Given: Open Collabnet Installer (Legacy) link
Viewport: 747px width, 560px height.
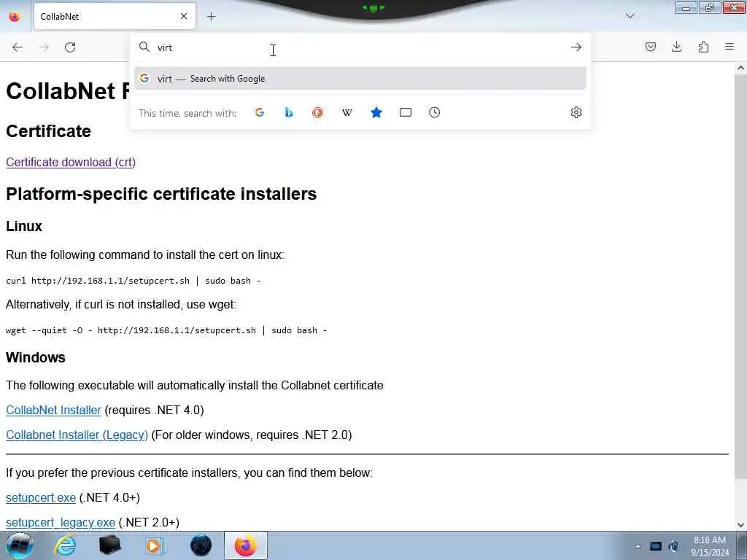Looking at the screenshot, I should coord(77,435).
